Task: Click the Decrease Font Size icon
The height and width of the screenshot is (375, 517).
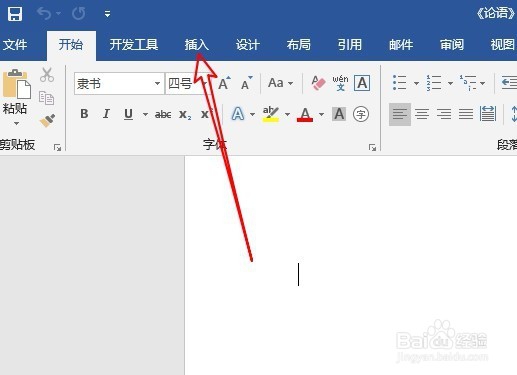Action: (x=246, y=83)
